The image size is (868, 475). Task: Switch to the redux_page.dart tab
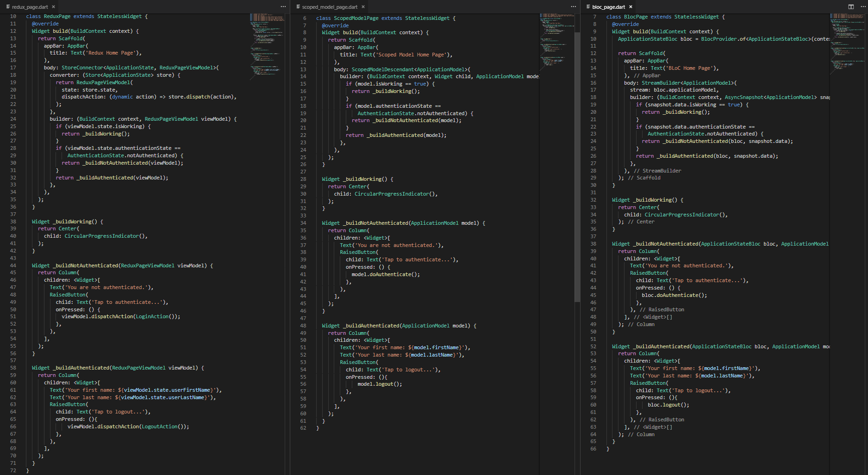click(31, 7)
